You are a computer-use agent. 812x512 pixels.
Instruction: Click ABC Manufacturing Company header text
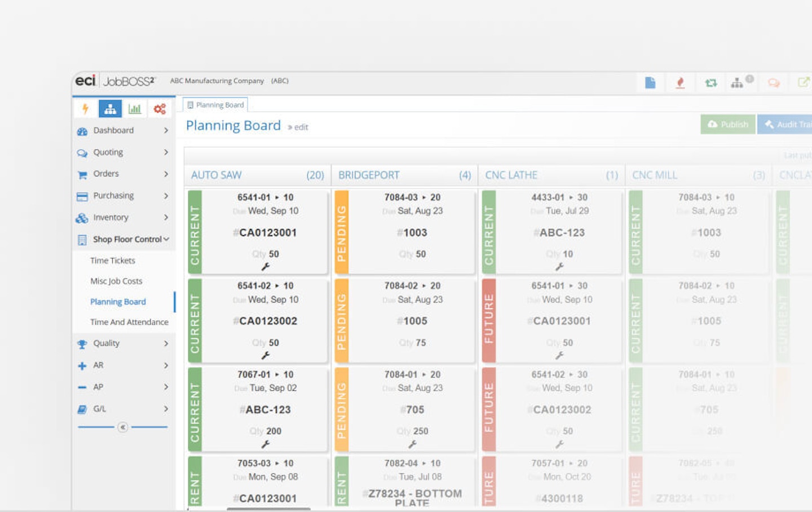pyautogui.click(x=217, y=81)
